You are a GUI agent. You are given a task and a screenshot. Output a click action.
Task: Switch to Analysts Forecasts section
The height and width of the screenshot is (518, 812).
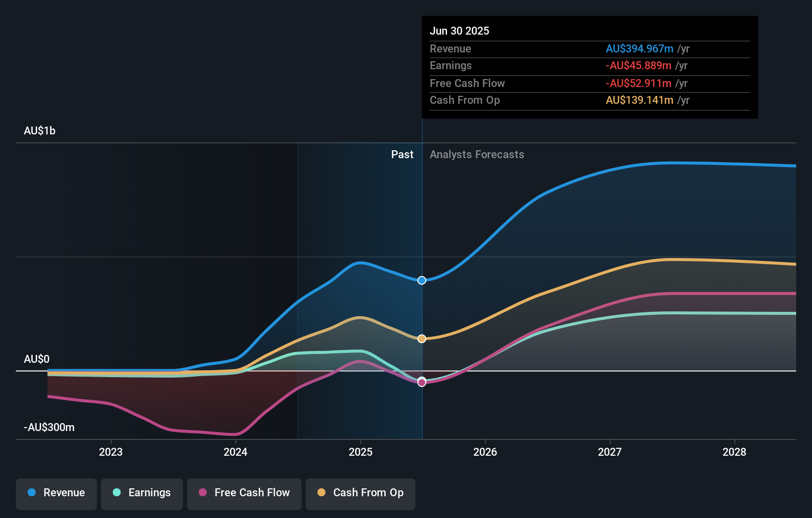pyautogui.click(x=476, y=154)
